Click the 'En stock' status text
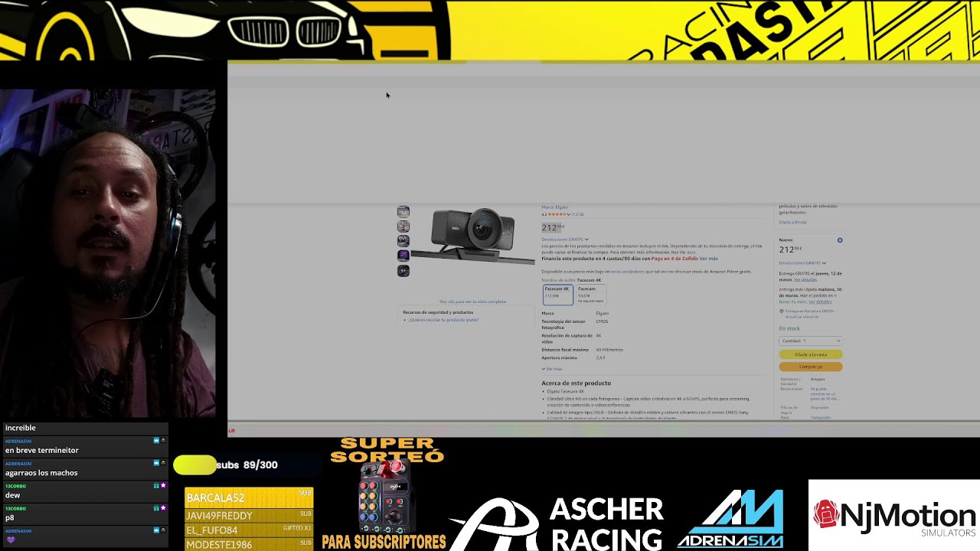This screenshot has height=551, width=980. click(789, 329)
